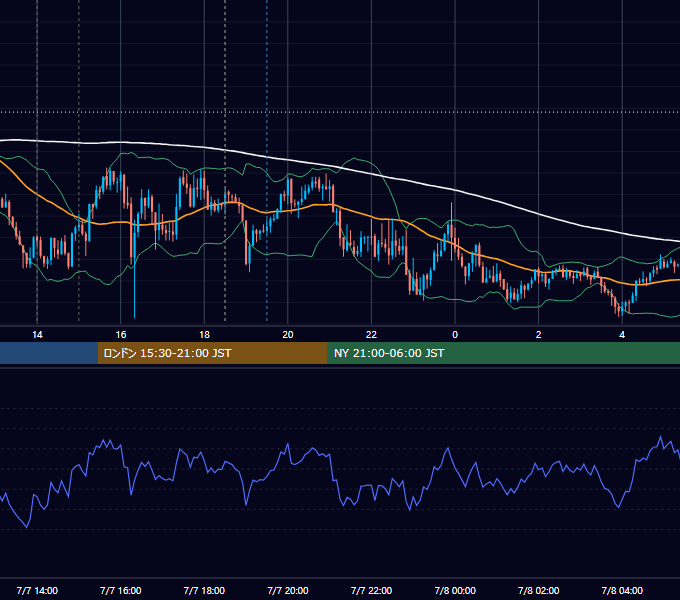The width and height of the screenshot is (680, 600).
Task: Click the '7/8 02:00' date label
Action: tap(538, 590)
